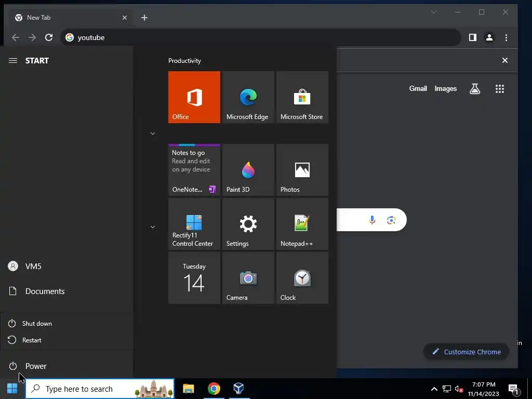Open the taskbar clock and date
The width and height of the screenshot is (532, 399).
[484, 389]
